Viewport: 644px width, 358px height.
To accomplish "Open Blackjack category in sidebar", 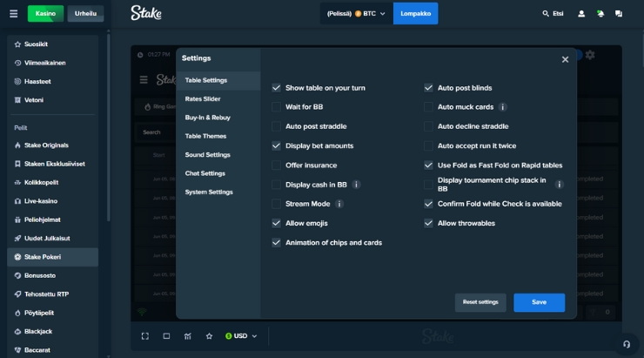I will pos(52,331).
